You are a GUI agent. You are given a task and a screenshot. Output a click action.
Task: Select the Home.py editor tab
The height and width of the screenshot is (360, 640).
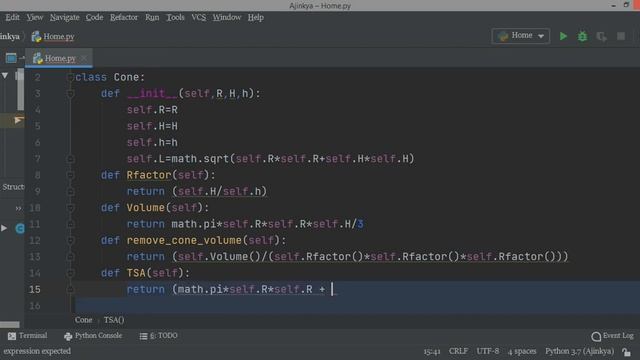point(60,58)
